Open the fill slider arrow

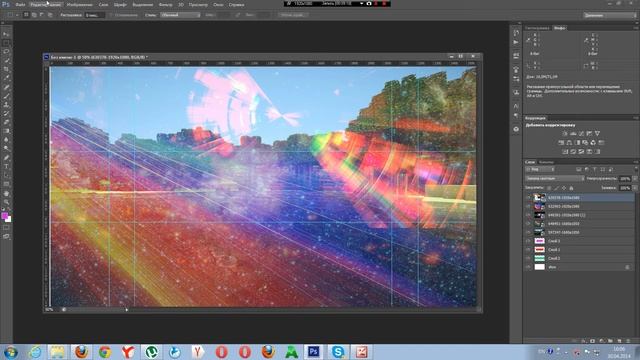[x=635, y=188]
